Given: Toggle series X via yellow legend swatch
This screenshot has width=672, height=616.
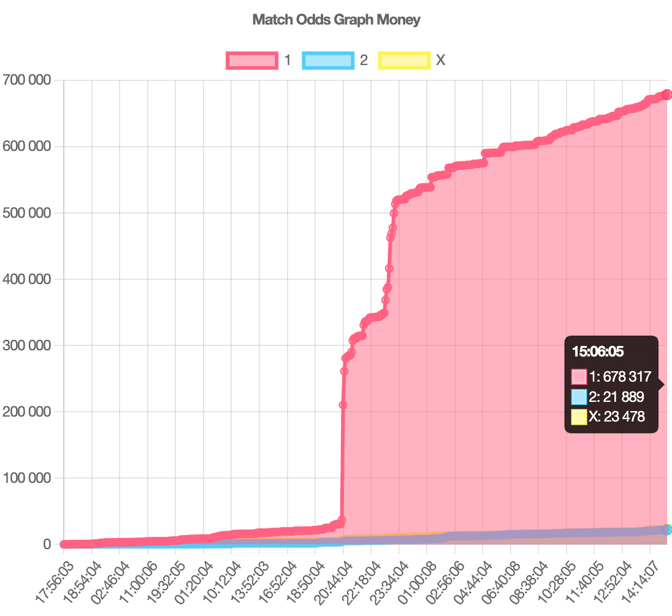Looking at the screenshot, I should click(x=404, y=60).
